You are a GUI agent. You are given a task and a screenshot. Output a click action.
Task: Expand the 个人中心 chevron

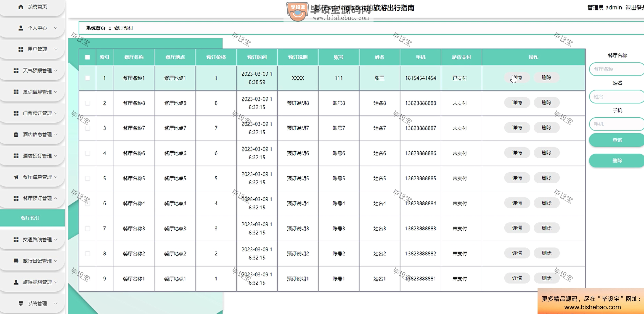pos(56,28)
